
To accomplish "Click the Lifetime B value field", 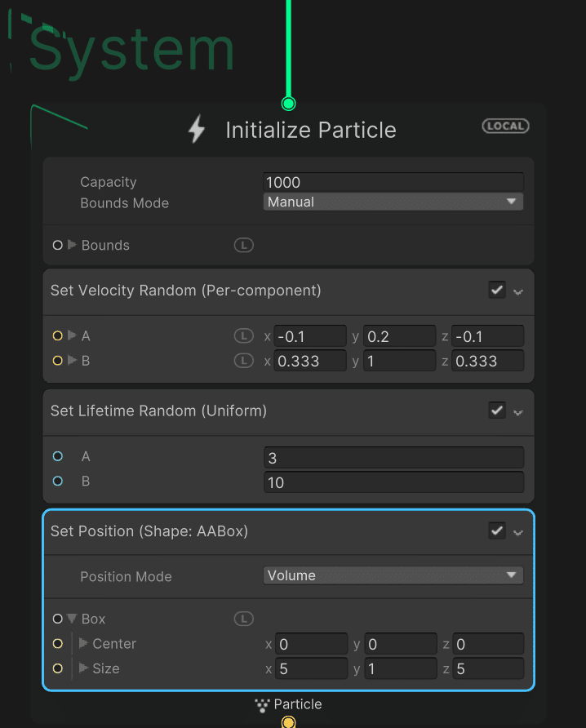I will pyautogui.click(x=393, y=482).
